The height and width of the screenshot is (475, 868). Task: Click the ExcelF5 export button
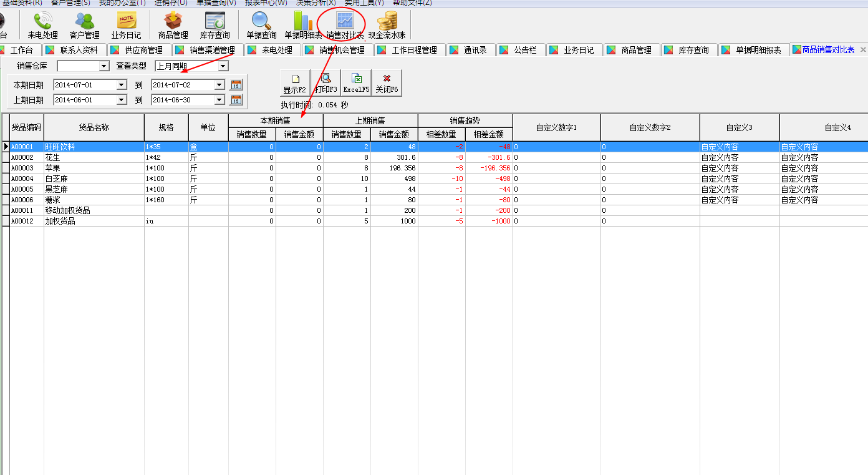356,84
